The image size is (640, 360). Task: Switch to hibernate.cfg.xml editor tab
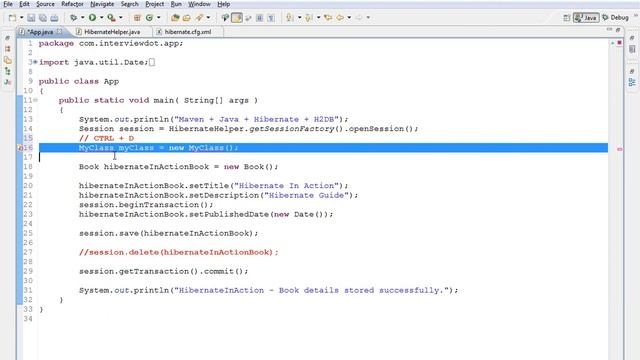tap(188, 32)
